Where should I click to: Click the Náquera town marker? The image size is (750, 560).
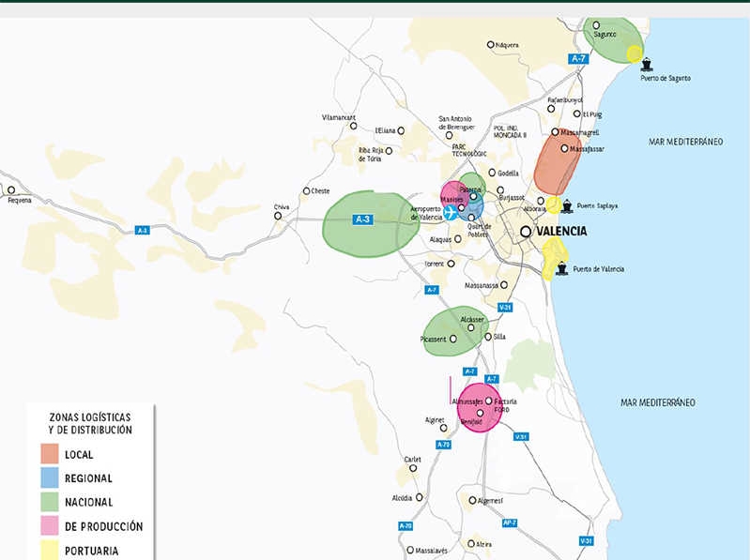click(490, 44)
